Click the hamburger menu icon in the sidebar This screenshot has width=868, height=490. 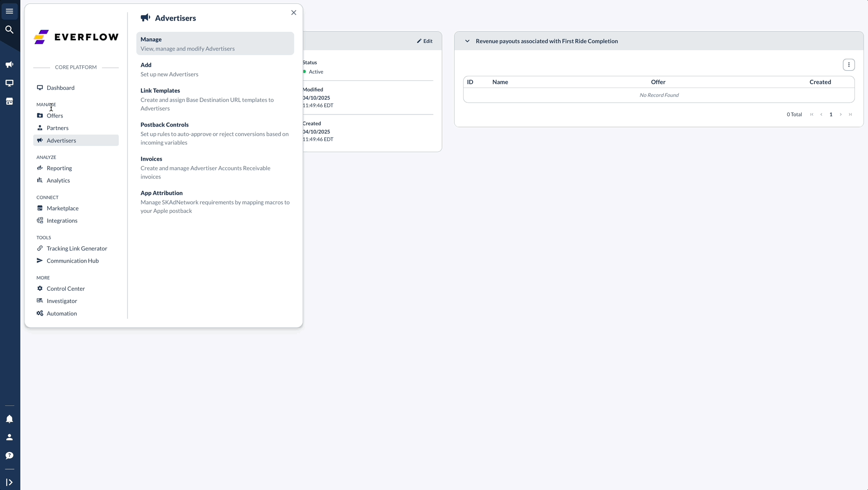pyautogui.click(x=10, y=11)
